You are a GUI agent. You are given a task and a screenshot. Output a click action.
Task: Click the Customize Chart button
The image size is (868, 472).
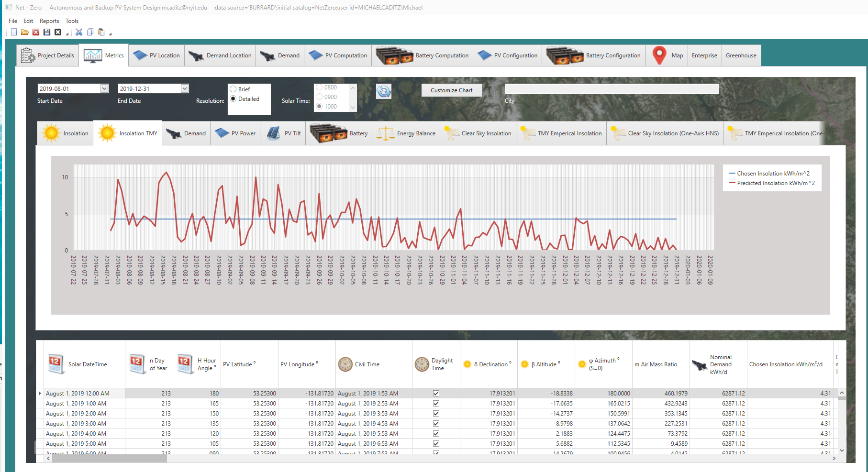pos(451,90)
